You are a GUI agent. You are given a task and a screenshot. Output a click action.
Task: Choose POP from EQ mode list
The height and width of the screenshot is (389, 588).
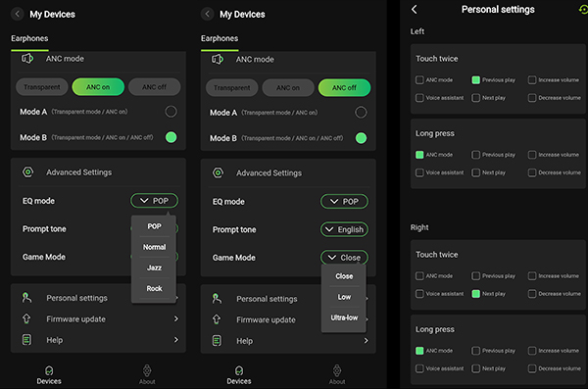tap(154, 226)
